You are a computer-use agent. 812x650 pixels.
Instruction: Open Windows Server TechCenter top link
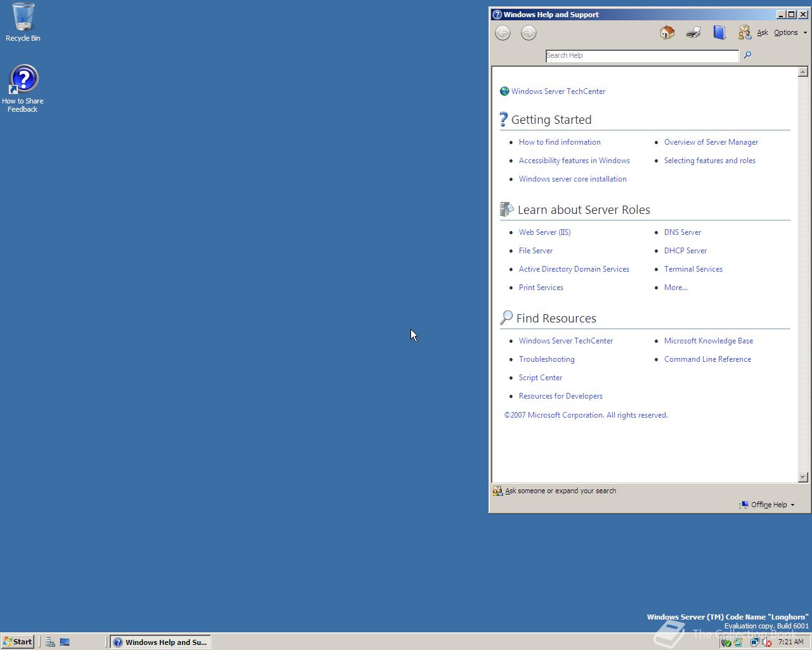pyautogui.click(x=558, y=91)
